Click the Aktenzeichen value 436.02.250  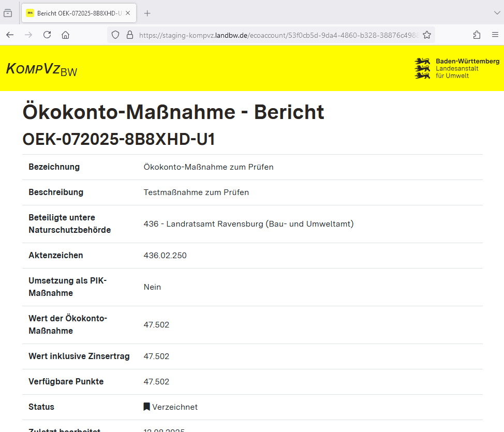165,256
